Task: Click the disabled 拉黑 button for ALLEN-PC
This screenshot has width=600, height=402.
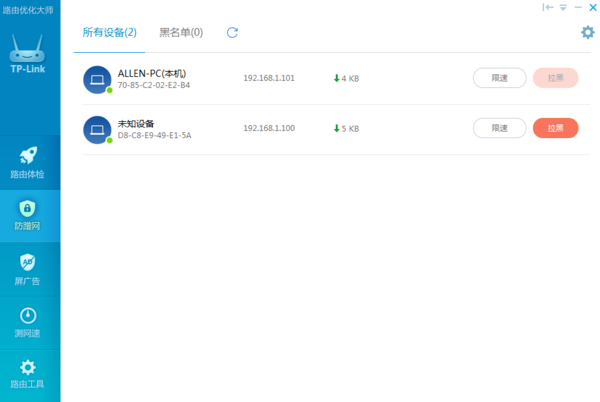Action: tap(555, 78)
